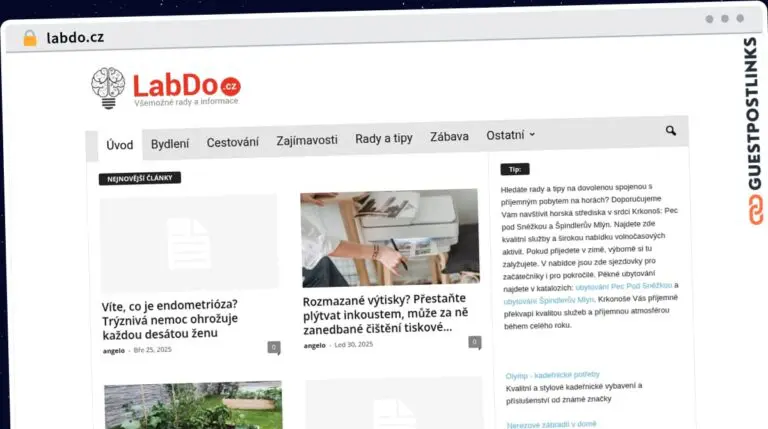Click the GuestPostLinks chain logo icon
Image resolution: width=768 pixels, height=429 pixels.
pyautogui.click(x=751, y=210)
